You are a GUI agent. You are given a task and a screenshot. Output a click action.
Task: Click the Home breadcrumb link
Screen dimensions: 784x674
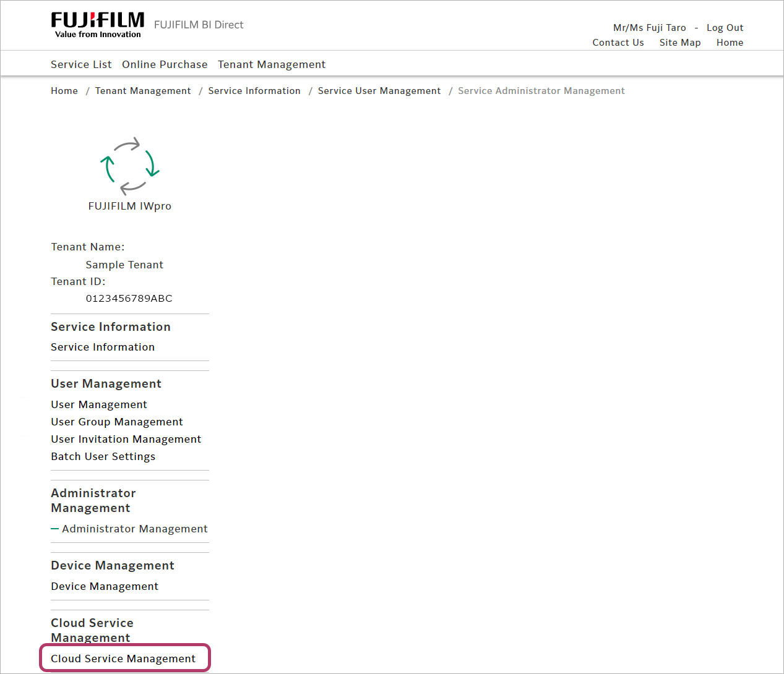64,91
